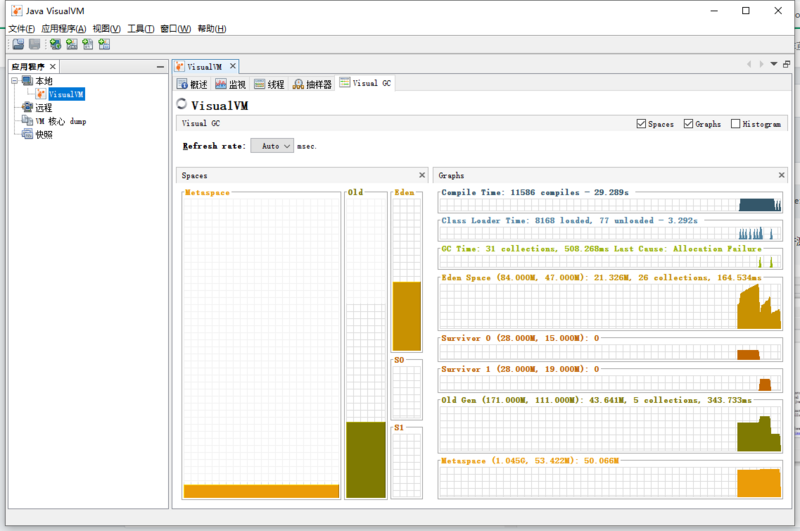Viewport: 800px width, 531px height.
Task: Click the Eden Space graph
Action: click(x=610, y=306)
